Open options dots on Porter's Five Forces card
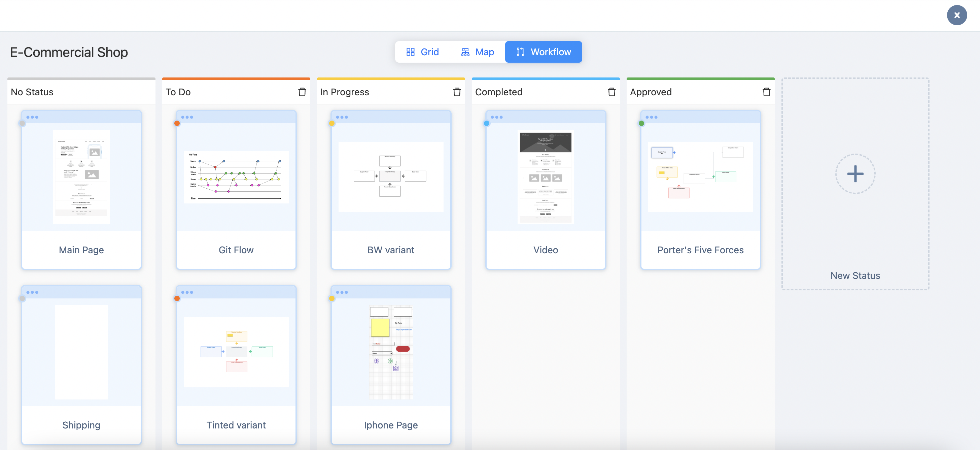The height and width of the screenshot is (450, 980). (x=651, y=117)
